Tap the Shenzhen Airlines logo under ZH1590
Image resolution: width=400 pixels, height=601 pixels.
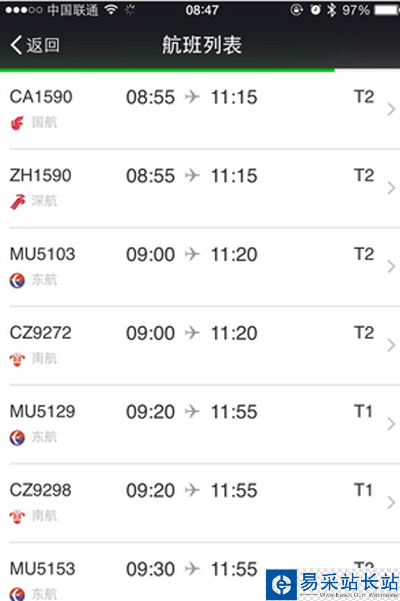pyautogui.click(x=18, y=202)
